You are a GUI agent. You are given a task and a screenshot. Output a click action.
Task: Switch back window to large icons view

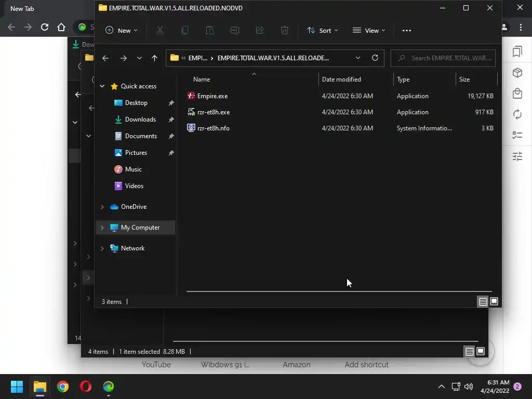[481, 352]
